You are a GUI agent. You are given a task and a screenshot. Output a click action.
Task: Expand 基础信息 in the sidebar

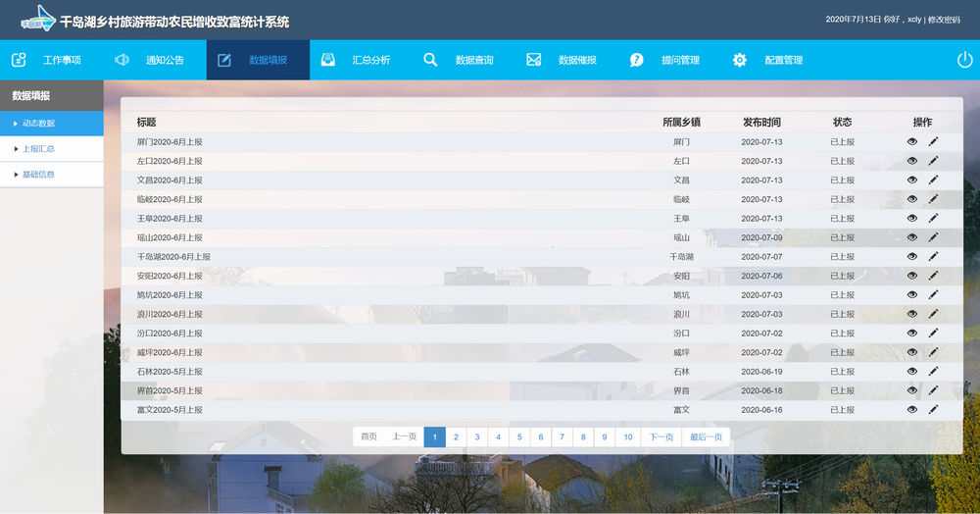[x=38, y=175]
